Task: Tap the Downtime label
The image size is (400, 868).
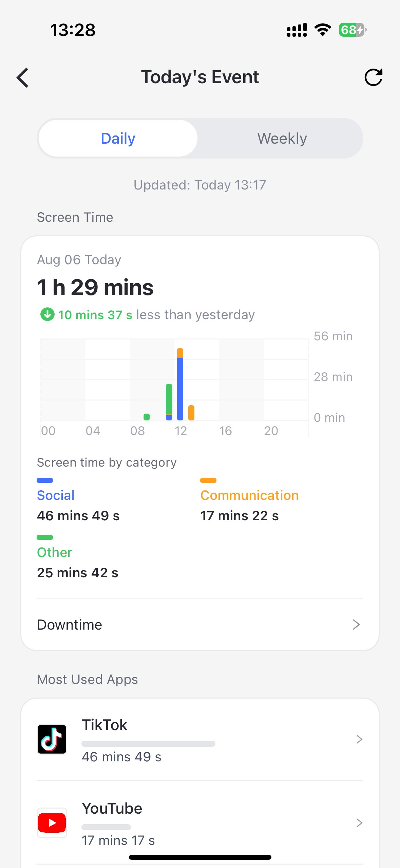Action: tap(70, 625)
